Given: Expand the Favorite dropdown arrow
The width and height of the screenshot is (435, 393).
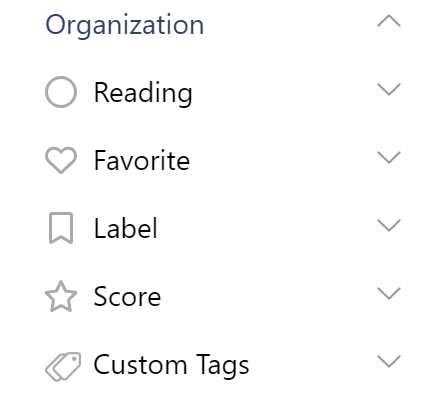Looking at the screenshot, I should 389,157.
